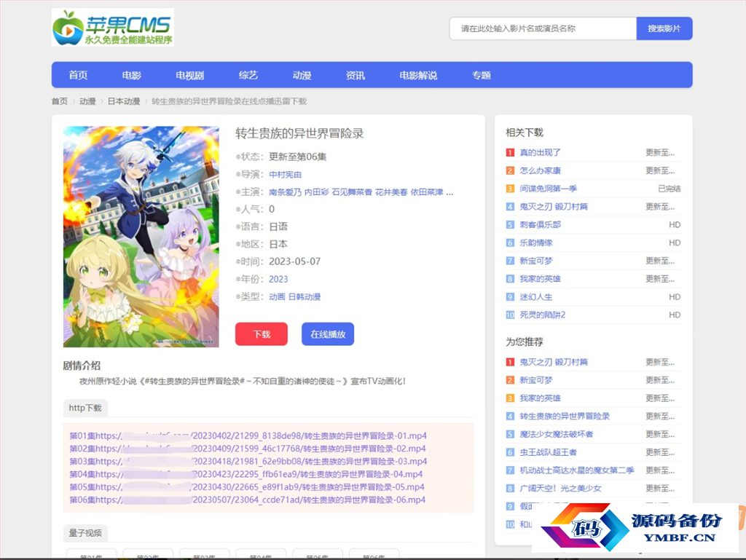Go to the 综艺 section

(248, 75)
